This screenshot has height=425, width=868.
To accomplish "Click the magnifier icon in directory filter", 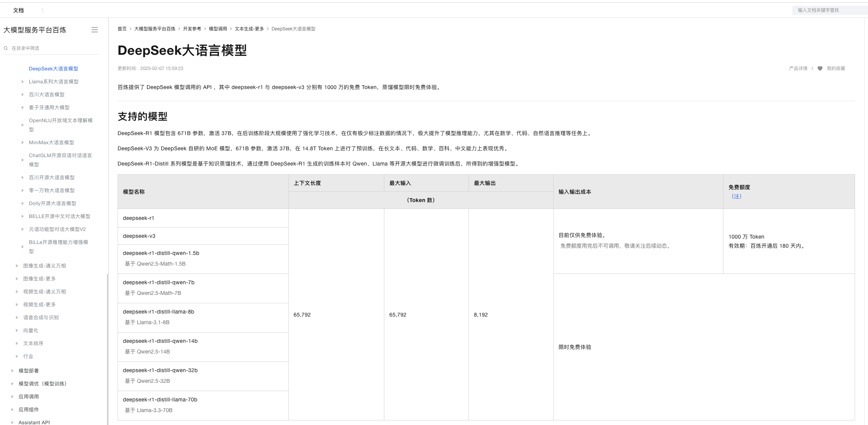I will [6, 48].
